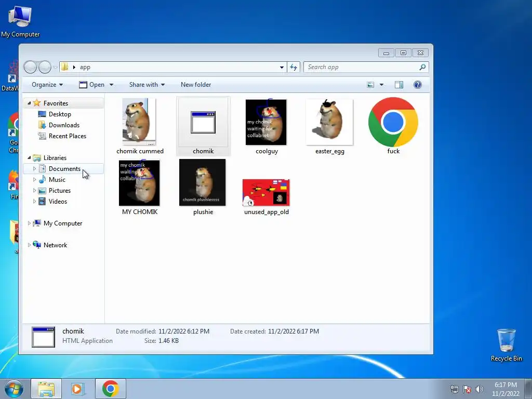Expand the Open button dropdown arrow

pos(111,85)
